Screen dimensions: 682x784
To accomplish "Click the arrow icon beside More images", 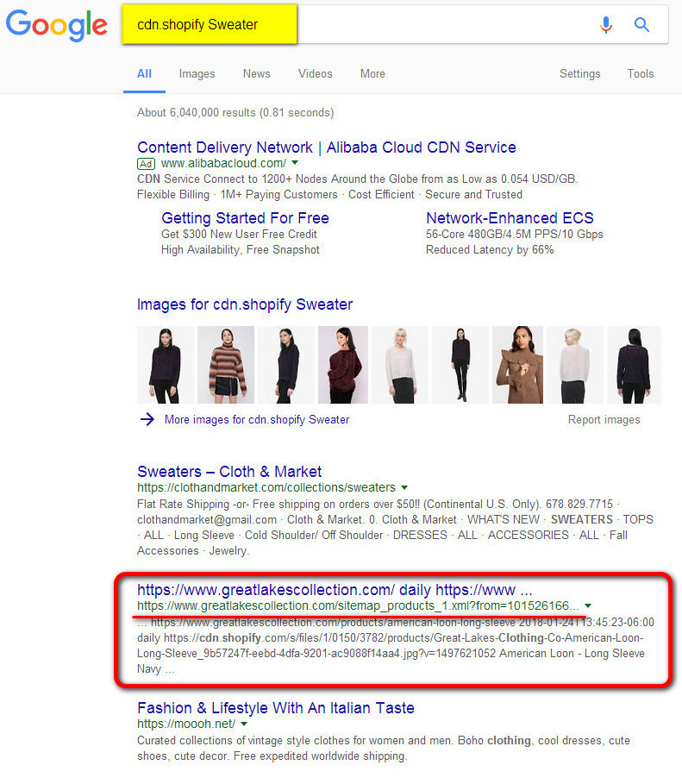I will [x=147, y=419].
